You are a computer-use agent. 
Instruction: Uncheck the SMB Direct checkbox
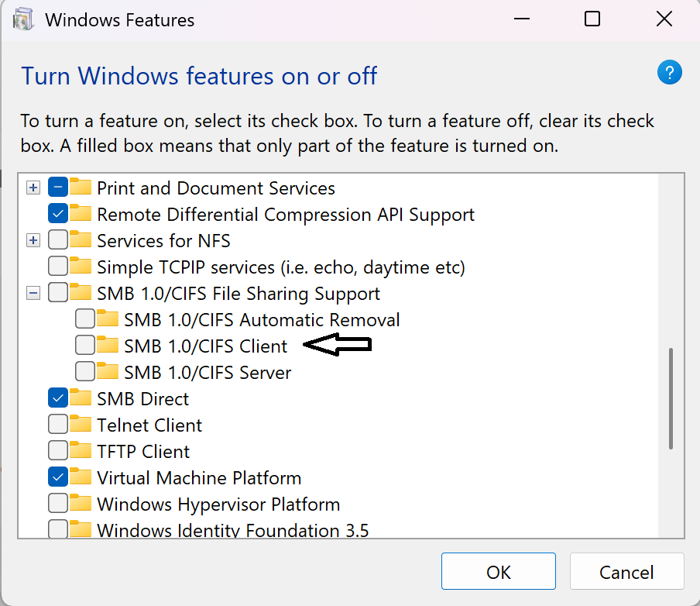coord(58,398)
